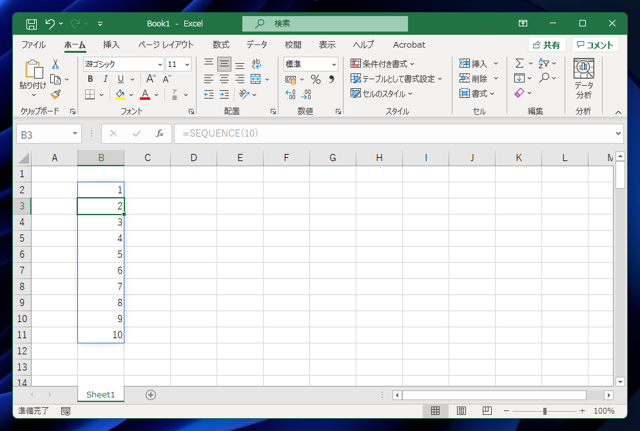The width and height of the screenshot is (640, 431).
Task: Increase the indent
Action: (x=224, y=95)
